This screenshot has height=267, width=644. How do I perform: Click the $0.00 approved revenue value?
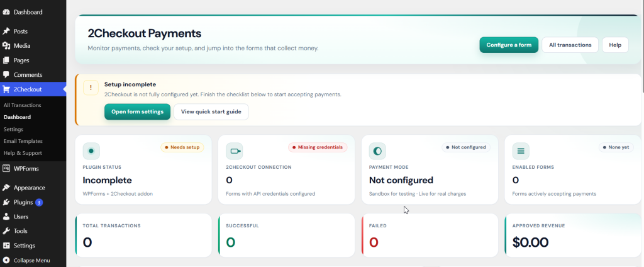530,242
